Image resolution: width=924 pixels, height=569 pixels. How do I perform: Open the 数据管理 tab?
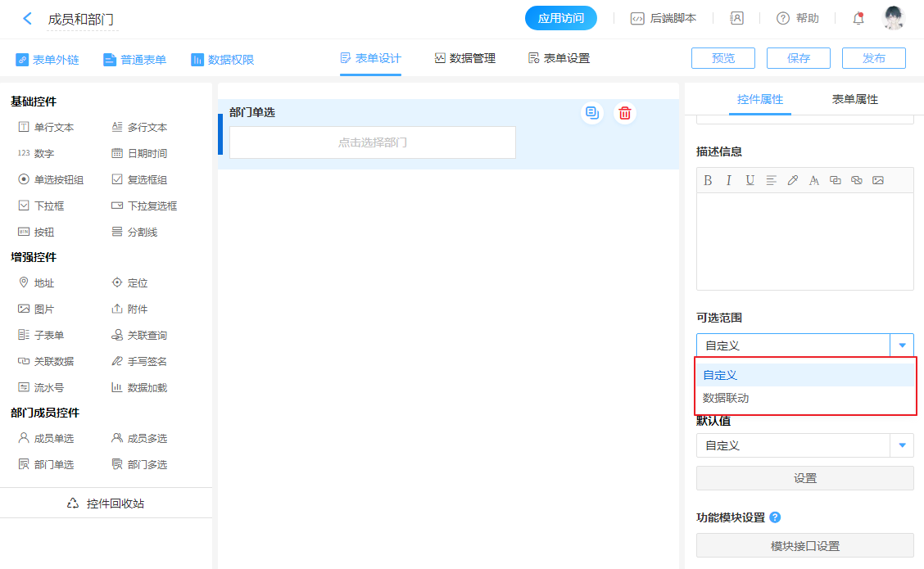pos(464,58)
